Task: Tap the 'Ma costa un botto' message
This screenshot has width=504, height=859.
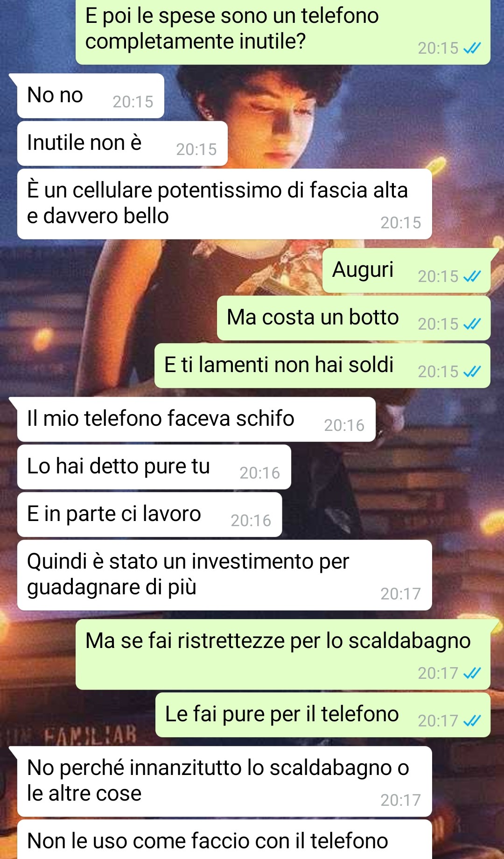Action: pyautogui.click(x=354, y=318)
